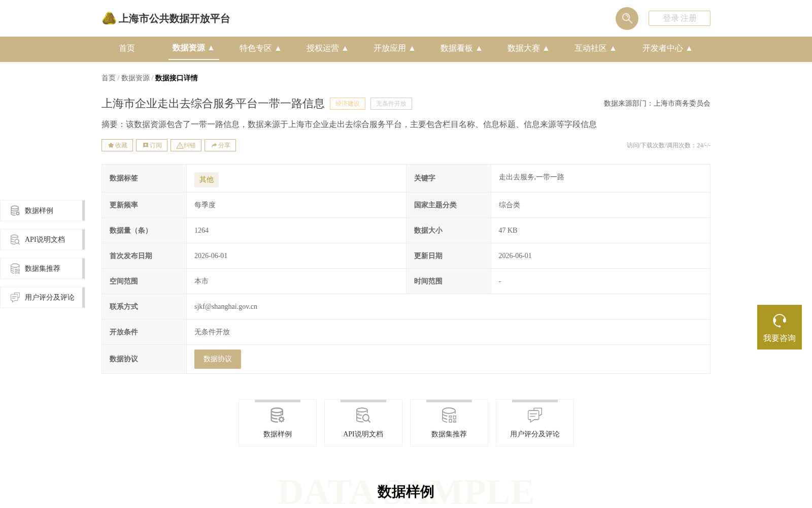Expand the 开放应用 menu arrow
This screenshot has width=812, height=508.
point(412,48)
